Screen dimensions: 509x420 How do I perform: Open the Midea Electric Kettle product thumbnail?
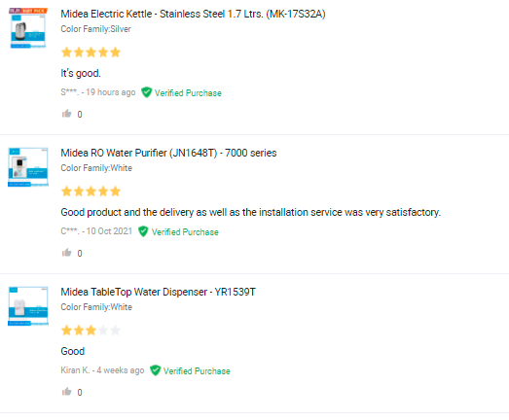click(x=28, y=28)
